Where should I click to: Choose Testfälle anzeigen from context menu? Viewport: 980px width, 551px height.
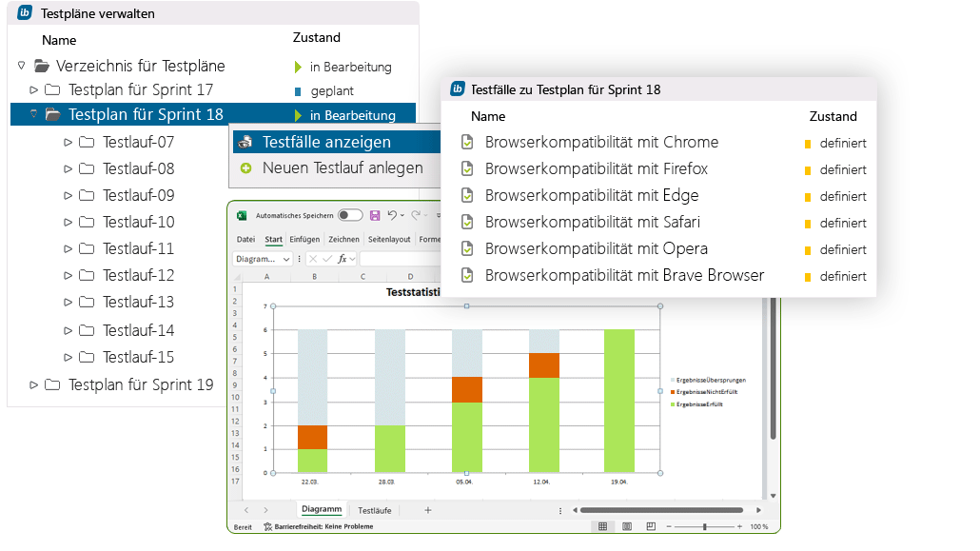coord(326,142)
